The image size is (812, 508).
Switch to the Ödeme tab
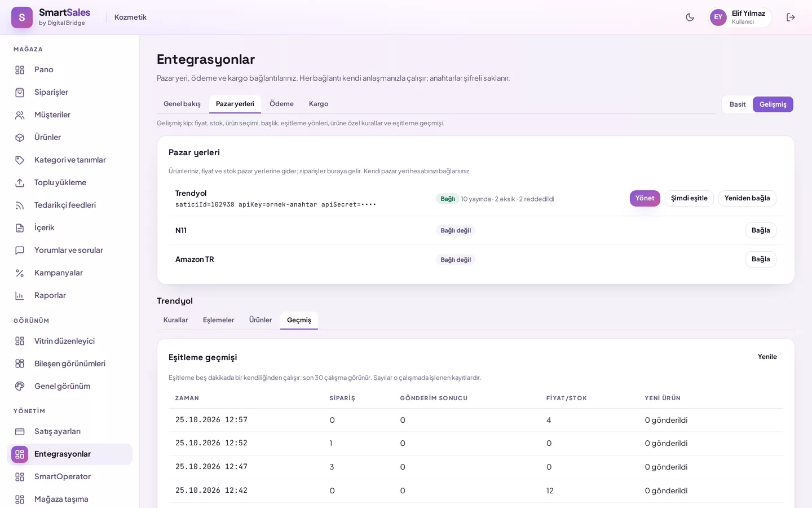pos(281,104)
